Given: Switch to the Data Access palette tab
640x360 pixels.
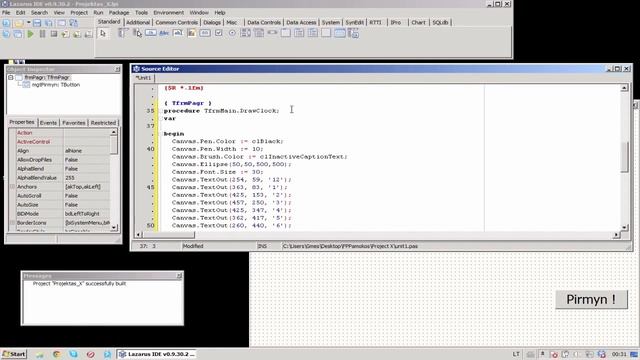Looking at the screenshot, I should pos(301,22).
